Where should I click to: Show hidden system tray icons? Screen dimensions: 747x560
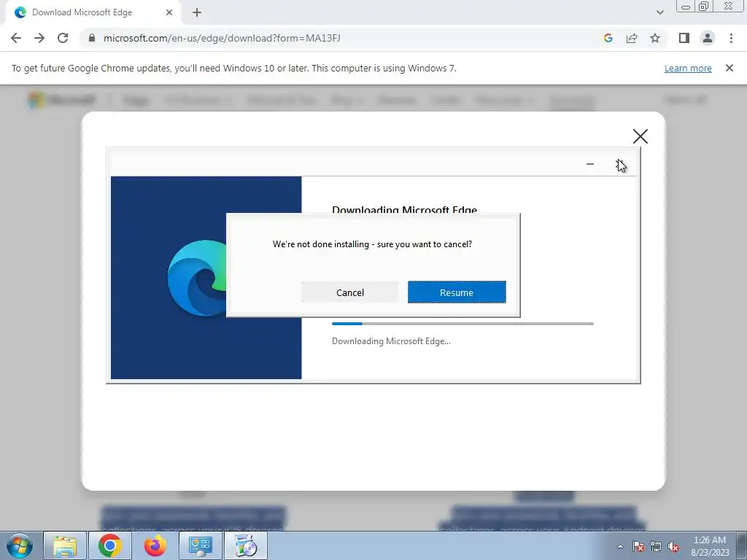point(620,546)
